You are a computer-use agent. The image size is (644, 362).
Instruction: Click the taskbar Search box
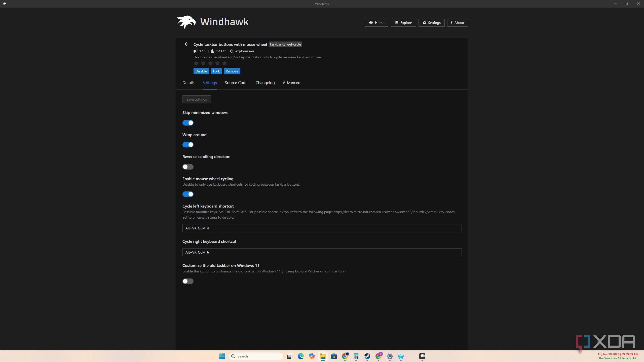[256, 356]
